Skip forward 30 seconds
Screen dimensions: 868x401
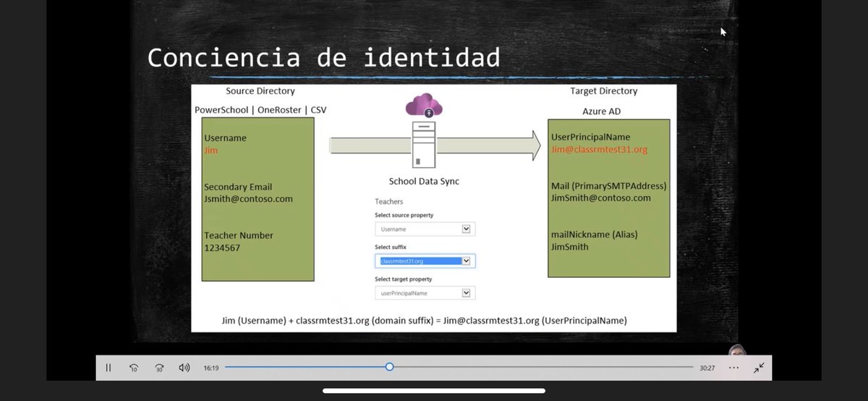pos(159,368)
